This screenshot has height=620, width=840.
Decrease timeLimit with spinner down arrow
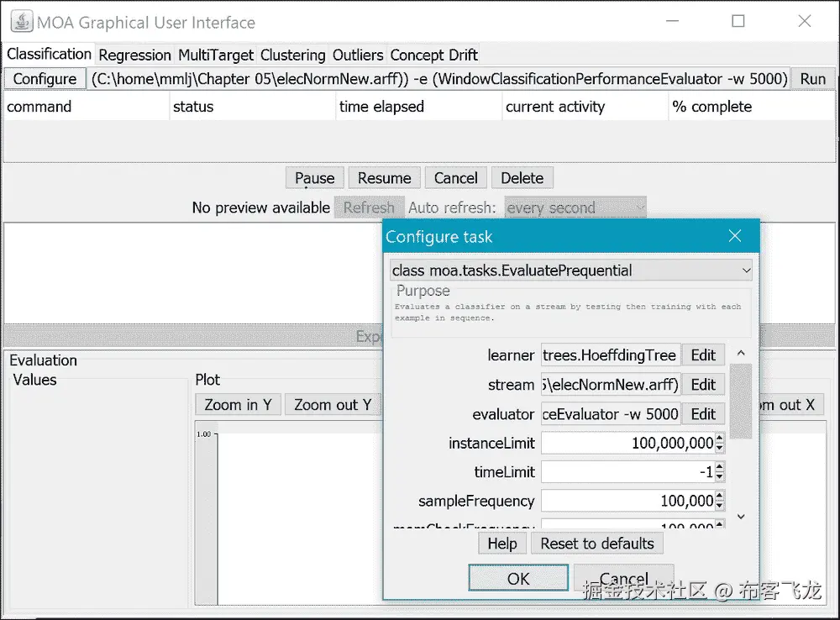click(720, 477)
